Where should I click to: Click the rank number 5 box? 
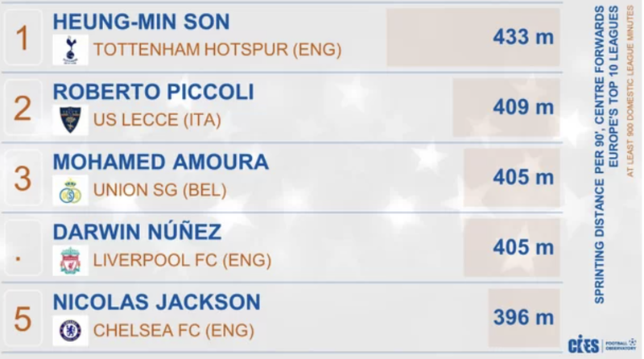click(23, 317)
